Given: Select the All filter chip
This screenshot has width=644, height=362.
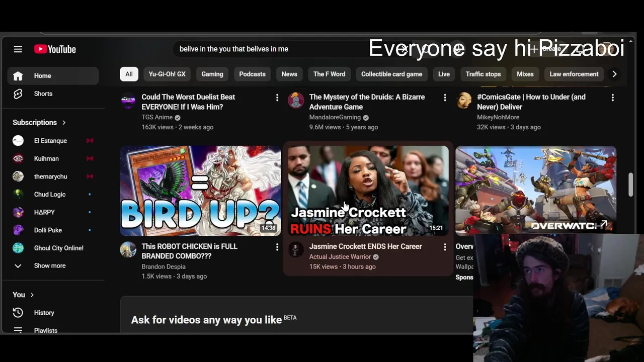Looking at the screenshot, I should click(129, 74).
